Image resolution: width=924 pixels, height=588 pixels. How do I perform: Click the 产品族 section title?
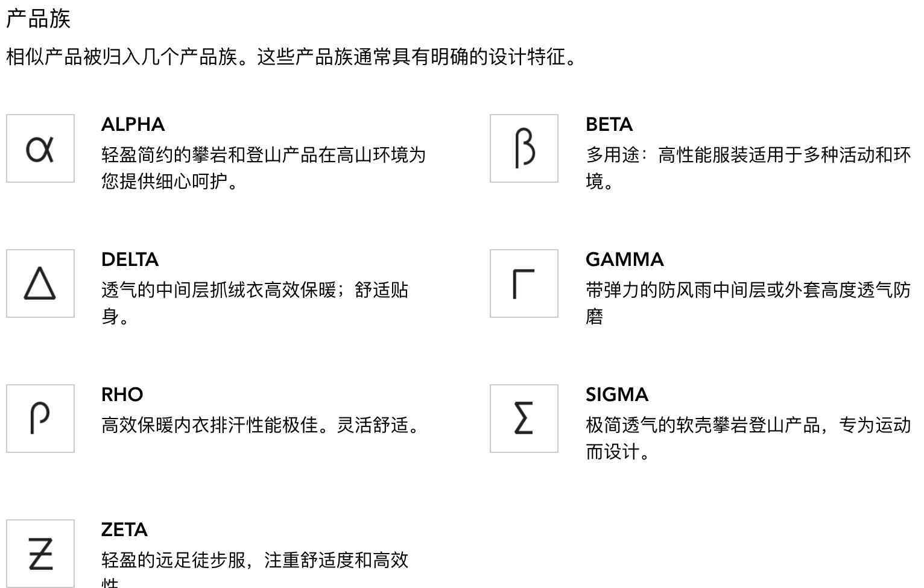39,19
